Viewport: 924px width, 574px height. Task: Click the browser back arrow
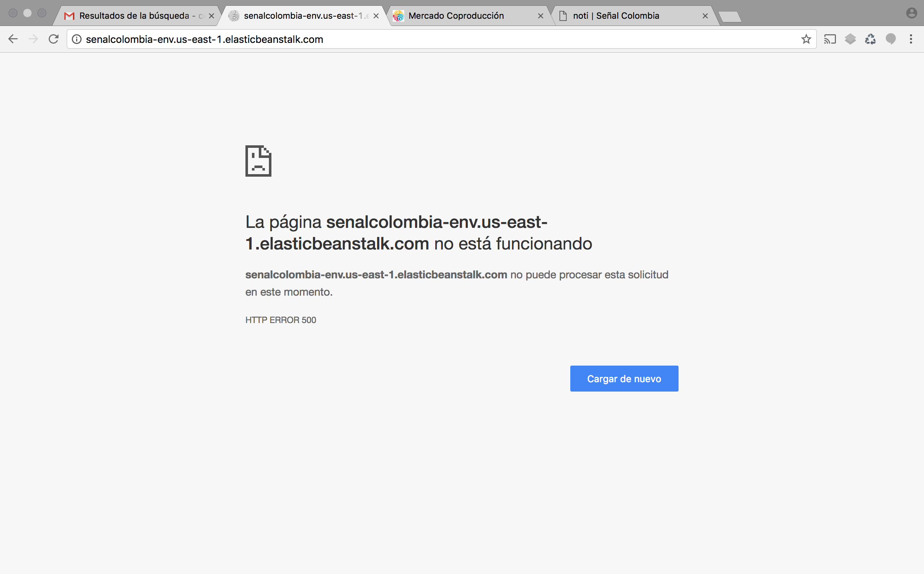tap(13, 39)
